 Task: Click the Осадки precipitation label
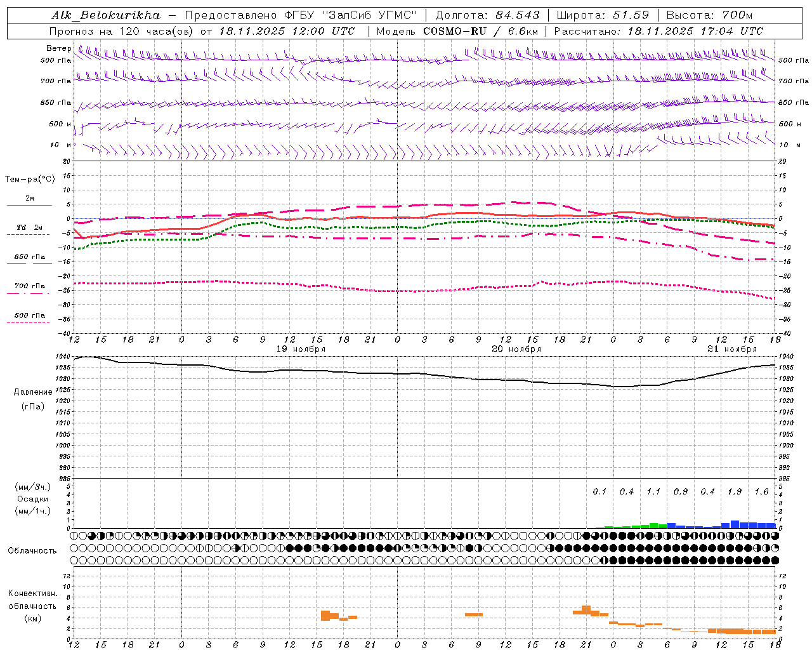click(x=32, y=499)
